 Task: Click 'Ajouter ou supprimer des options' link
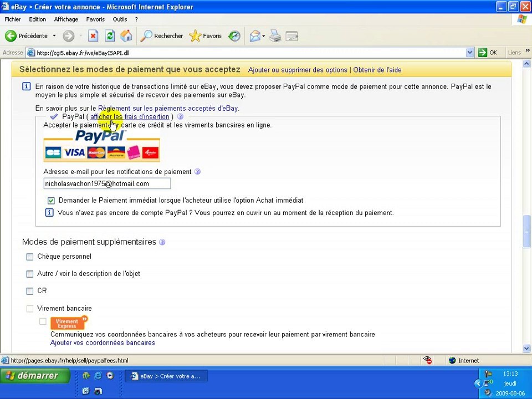pos(298,70)
